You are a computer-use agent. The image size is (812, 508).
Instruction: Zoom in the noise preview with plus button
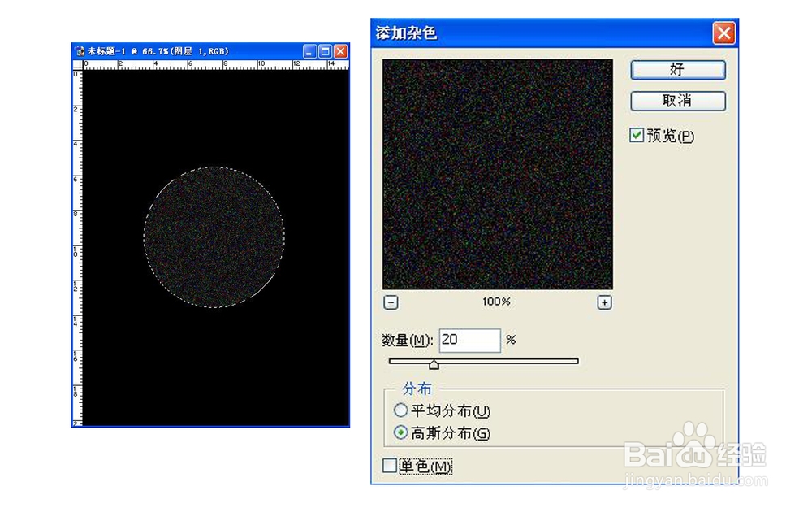point(604,302)
